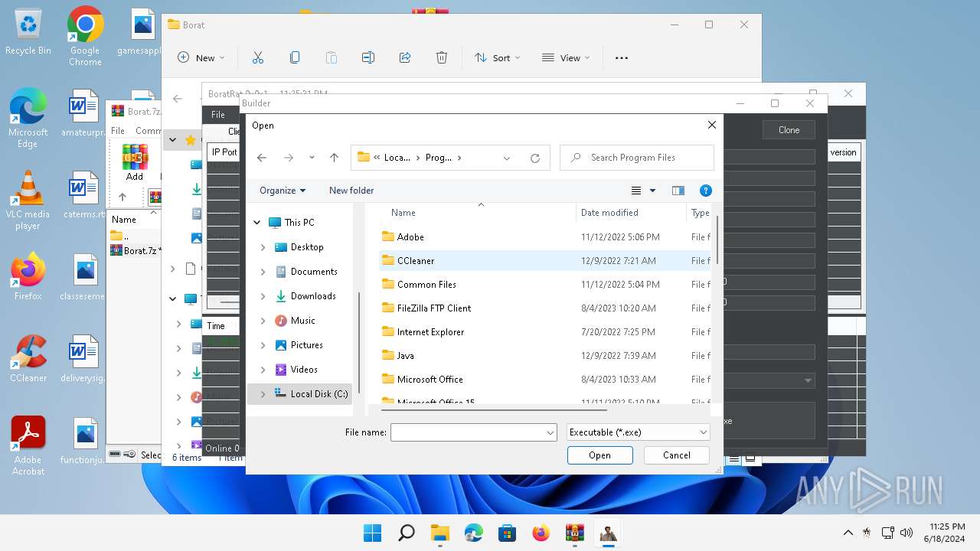The height and width of the screenshot is (551, 980).
Task: Collapse This PC in navigation tree
Action: click(x=256, y=223)
